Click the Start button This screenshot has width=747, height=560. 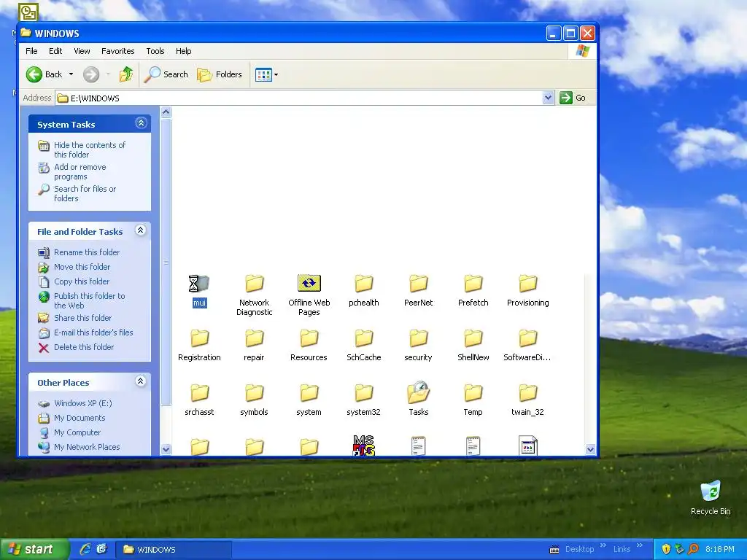34,549
